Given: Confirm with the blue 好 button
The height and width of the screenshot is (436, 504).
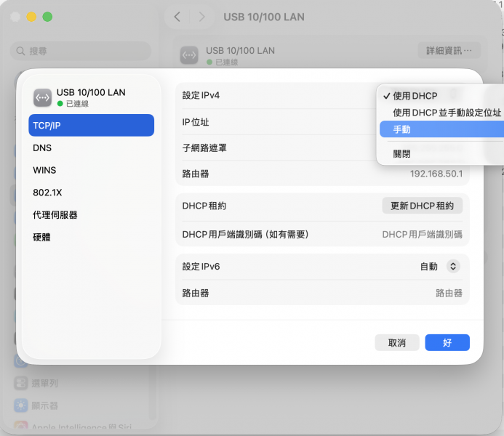Looking at the screenshot, I should 447,342.
